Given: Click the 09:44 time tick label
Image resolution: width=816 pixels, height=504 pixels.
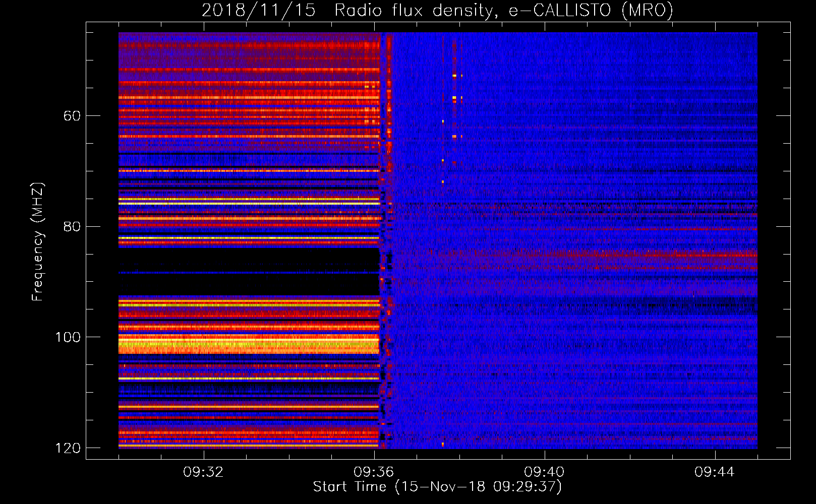Looking at the screenshot, I should click(x=715, y=472).
